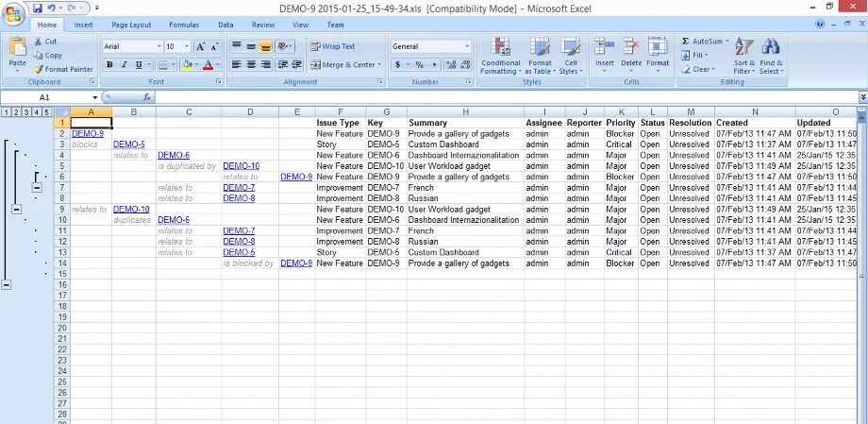This screenshot has height=424, width=868.
Task: Open the font color dropdown arrow
Action: click(218, 65)
